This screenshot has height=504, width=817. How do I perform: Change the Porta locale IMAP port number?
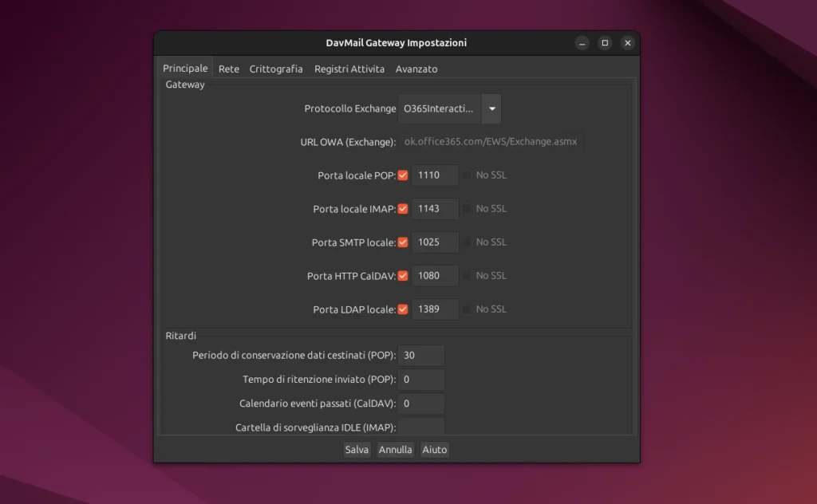435,209
